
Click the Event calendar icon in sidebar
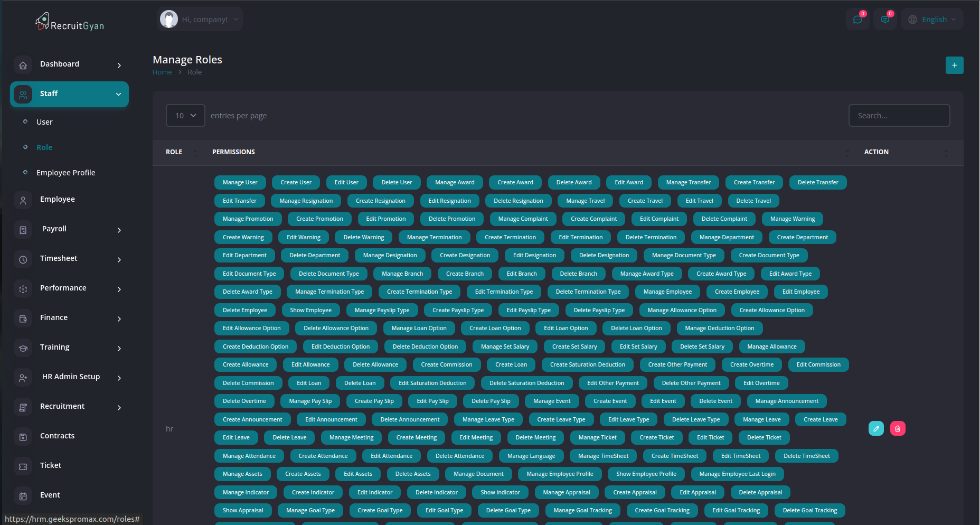tap(23, 495)
